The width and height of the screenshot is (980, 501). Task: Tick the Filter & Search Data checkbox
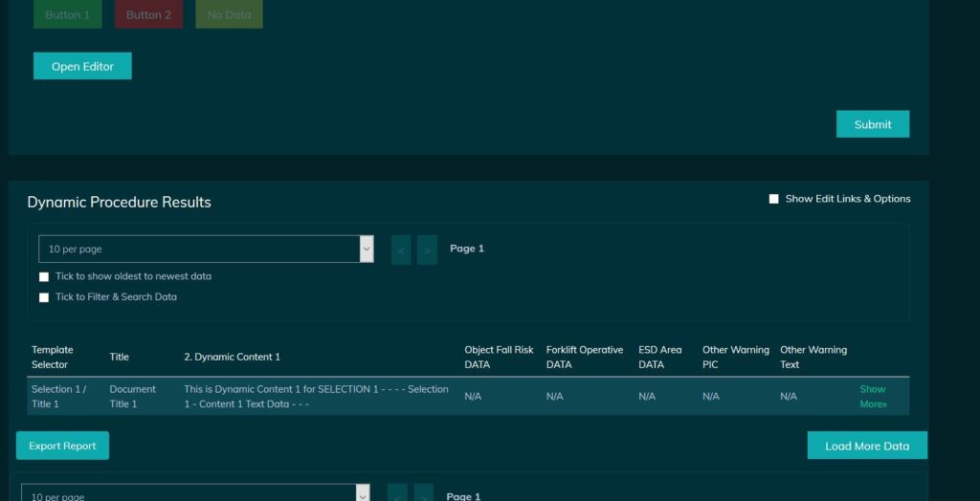click(x=44, y=297)
